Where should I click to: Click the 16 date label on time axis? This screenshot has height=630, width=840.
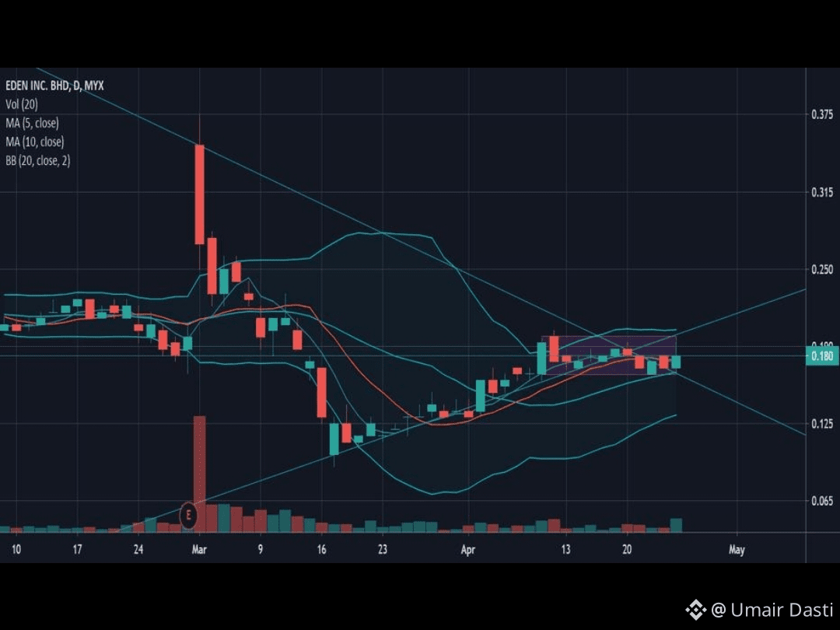click(x=321, y=550)
